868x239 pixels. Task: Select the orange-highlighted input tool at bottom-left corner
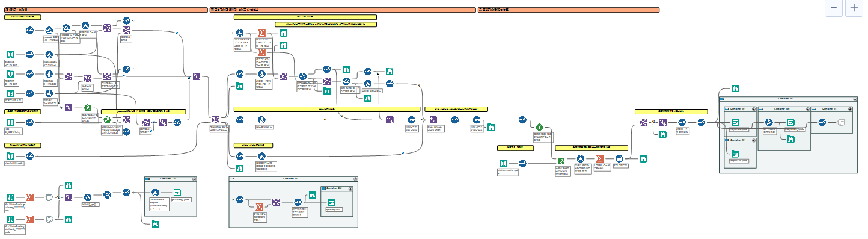[x=10, y=218]
